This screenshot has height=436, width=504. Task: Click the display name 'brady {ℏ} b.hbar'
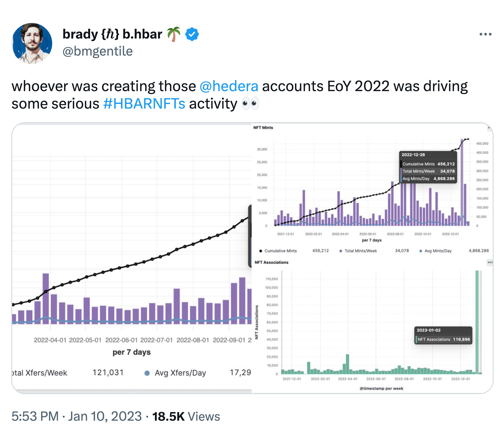[112, 34]
